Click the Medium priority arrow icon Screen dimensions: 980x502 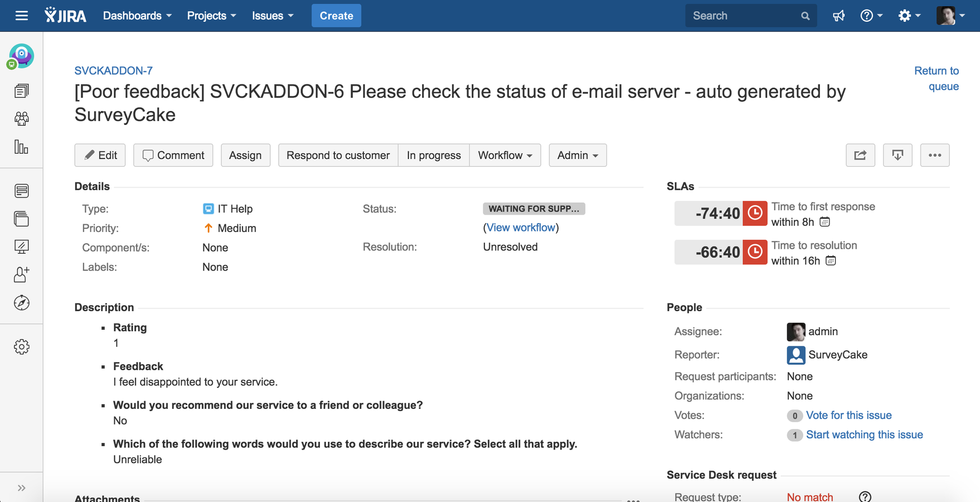208,228
